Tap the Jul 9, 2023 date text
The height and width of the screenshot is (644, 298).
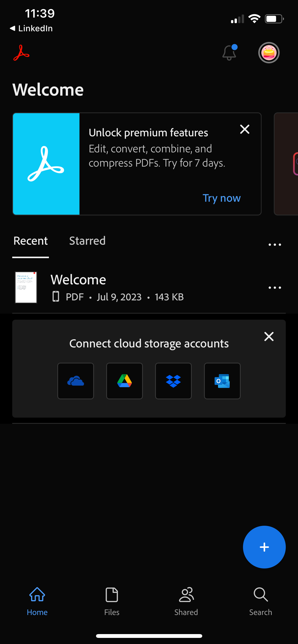tap(119, 297)
